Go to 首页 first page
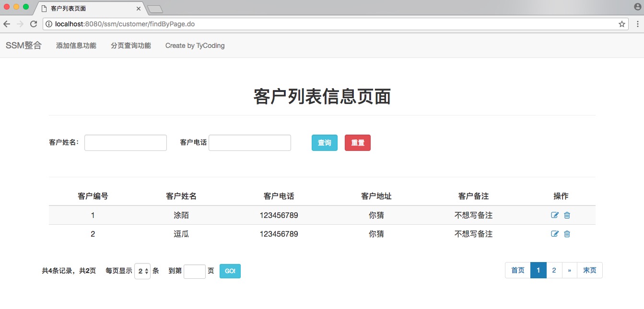The width and height of the screenshot is (644, 309). click(518, 270)
